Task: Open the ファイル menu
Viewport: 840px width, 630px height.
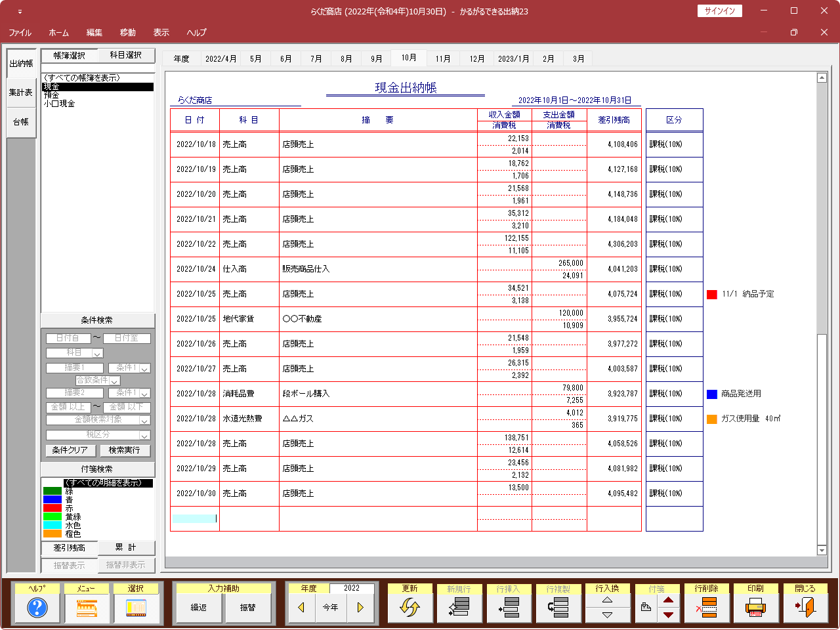Action: tap(20, 32)
